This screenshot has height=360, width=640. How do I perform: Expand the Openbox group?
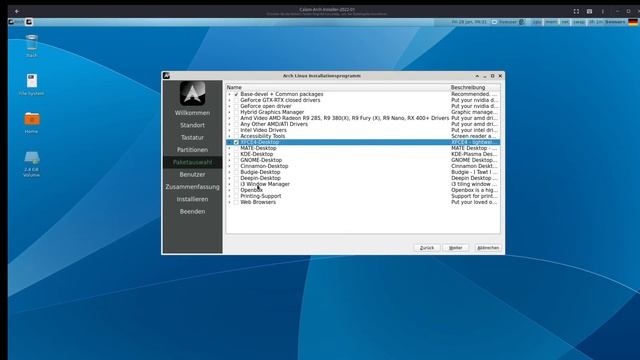229,190
